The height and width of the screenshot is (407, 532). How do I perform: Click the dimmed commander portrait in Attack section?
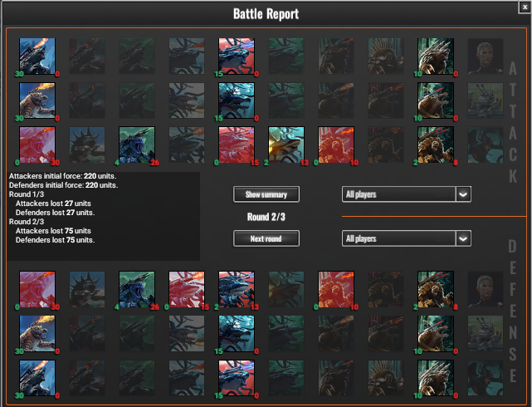coord(486,56)
